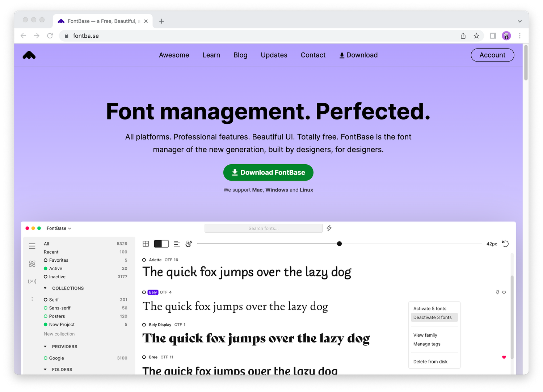Click Download in the top navigation
Image resolution: width=543 pixels, height=392 pixels.
point(358,55)
